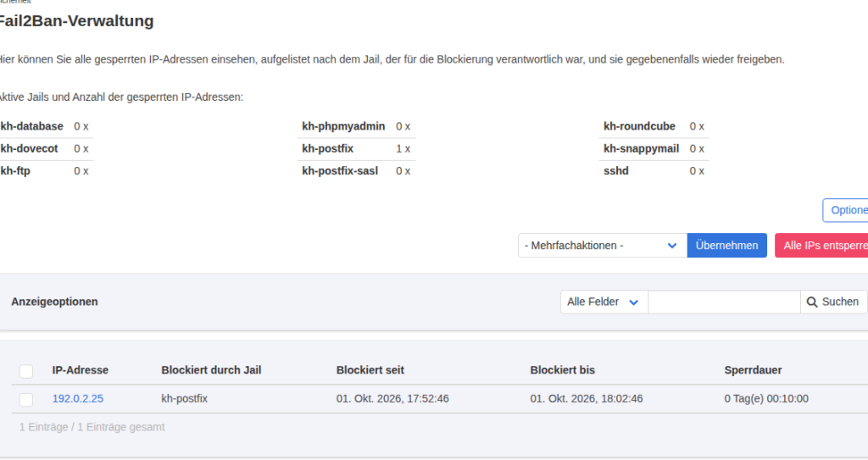868x460 pixels.
Task: Sort by the Blockiert seit column header
Action: click(x=370, y=369)
